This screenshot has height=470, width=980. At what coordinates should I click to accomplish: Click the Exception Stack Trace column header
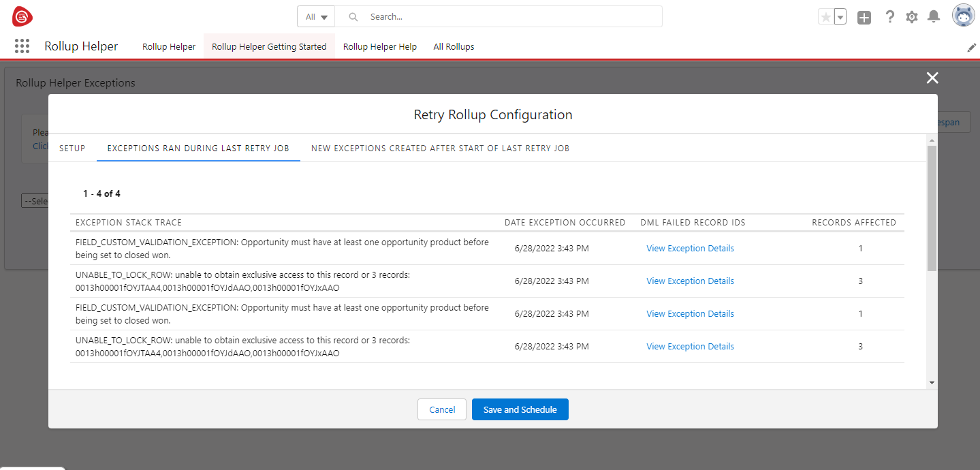coord(129,223)
